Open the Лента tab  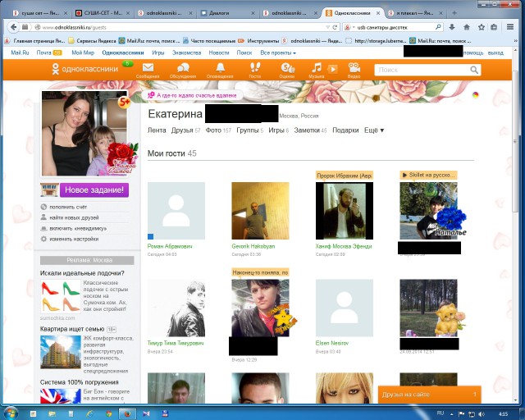coord(157,130)
